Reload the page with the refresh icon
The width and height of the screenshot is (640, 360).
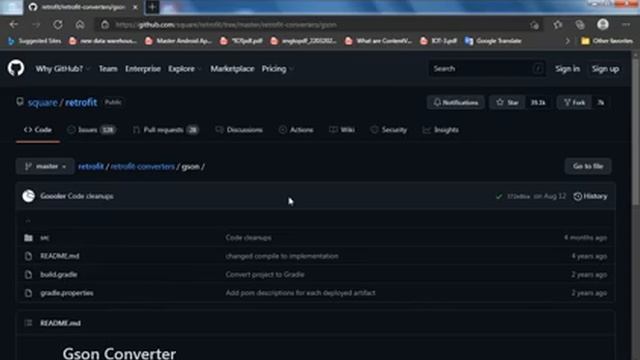click(x=58, y=24)
